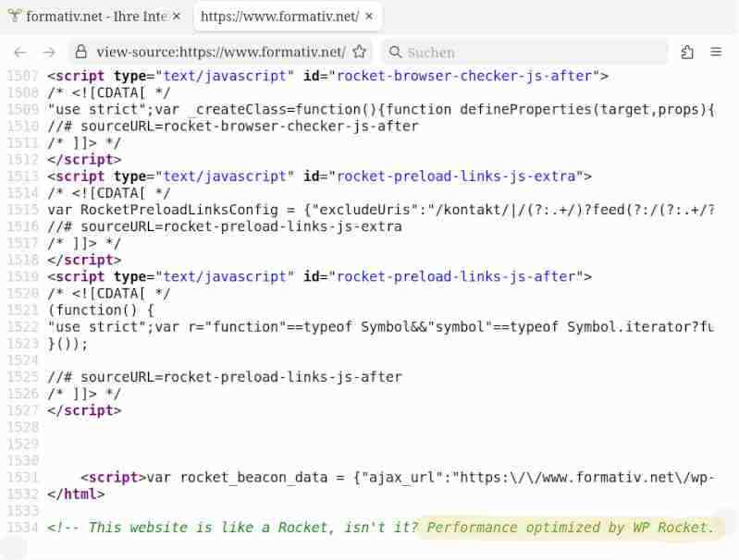Close the formativ.net - Ihre Inte tab
The width and height of the screenshot is (739, 560).
coord(177,16)
